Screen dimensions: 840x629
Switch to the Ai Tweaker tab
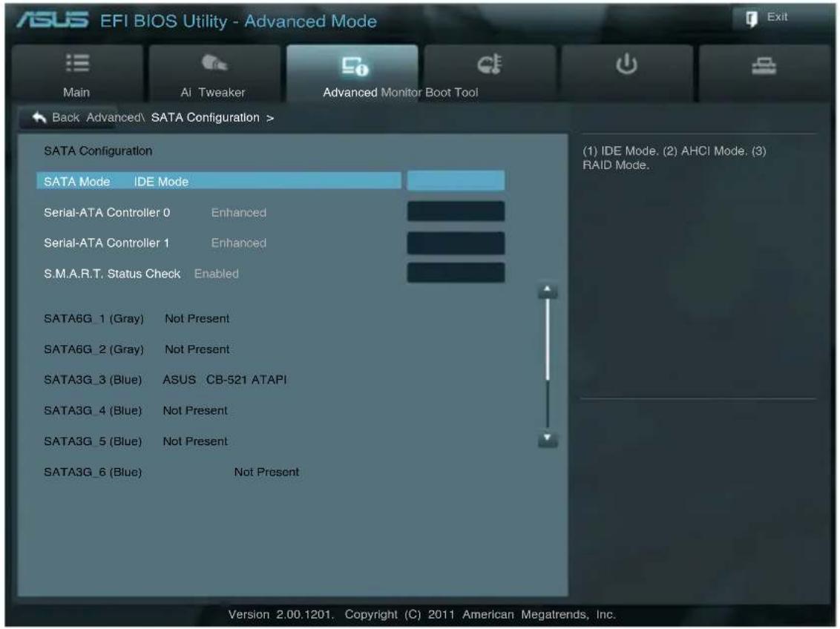pos(214,73)
